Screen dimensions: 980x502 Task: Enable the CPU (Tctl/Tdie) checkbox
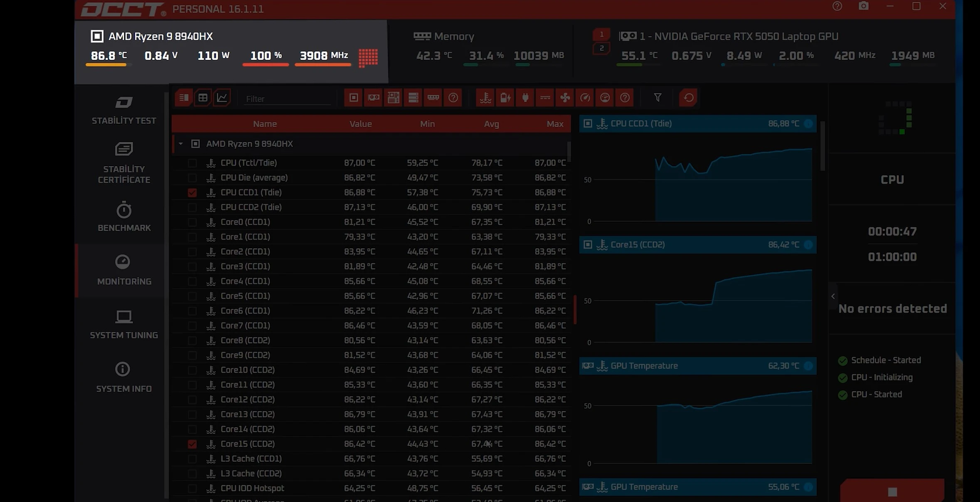pos(192,163)
